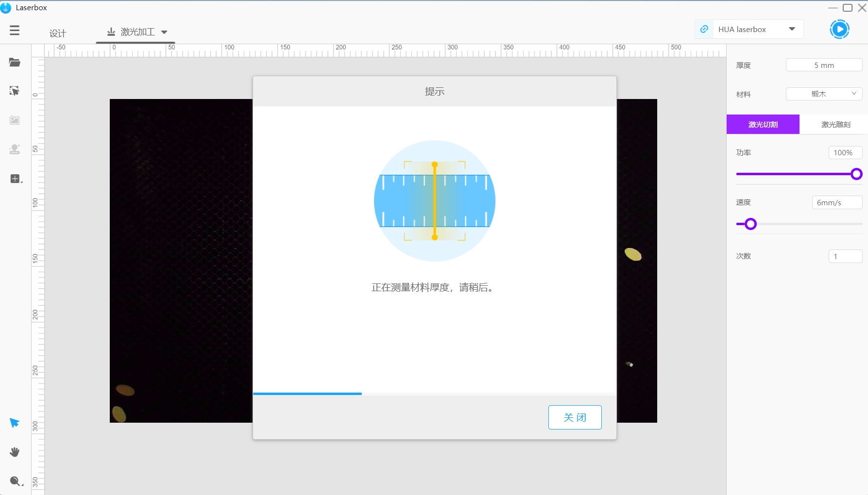Activate the hand pan tool
868x495 pixels.
[15, 452]
